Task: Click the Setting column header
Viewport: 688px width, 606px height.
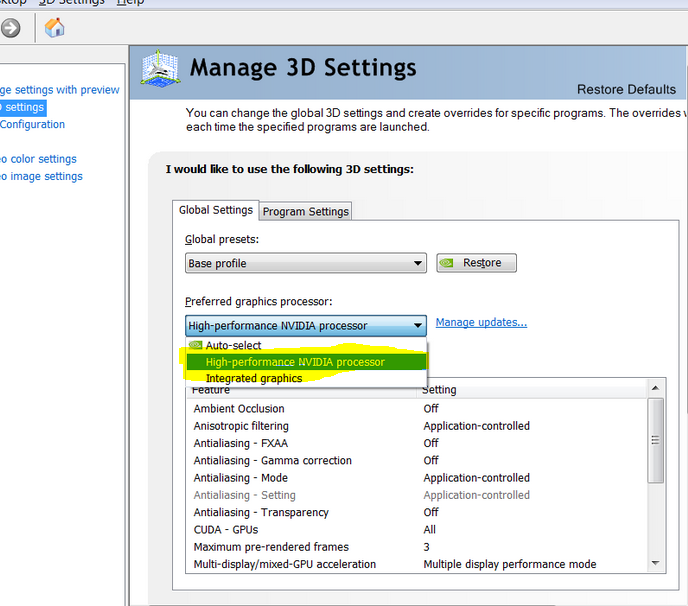Action: tap(531, 390)
